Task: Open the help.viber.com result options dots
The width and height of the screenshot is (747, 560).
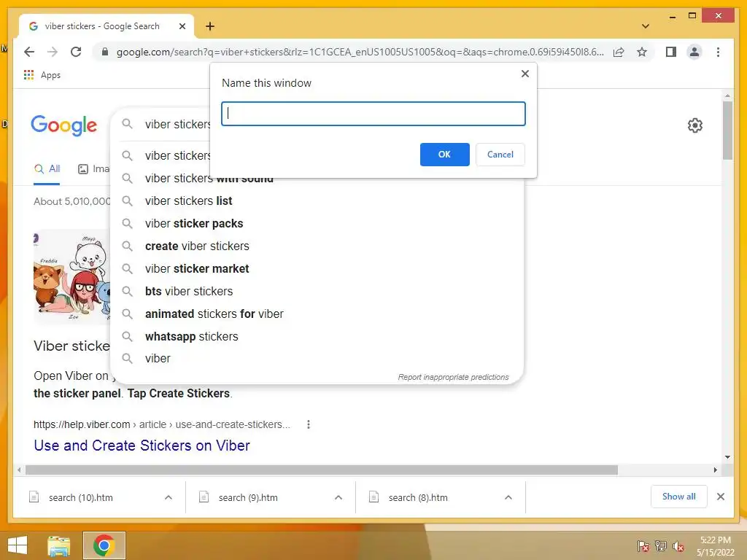Action: (x=309, y=424)
